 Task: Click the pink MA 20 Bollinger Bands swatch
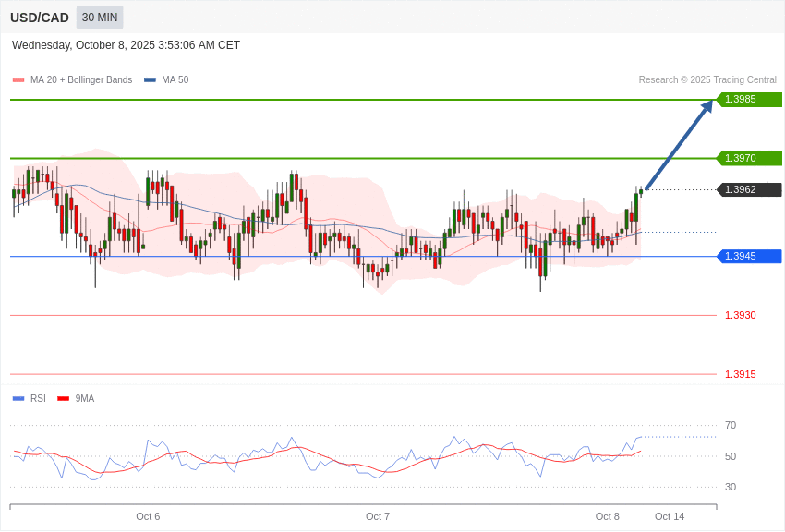pyautogui.click(x=18, y=80)
